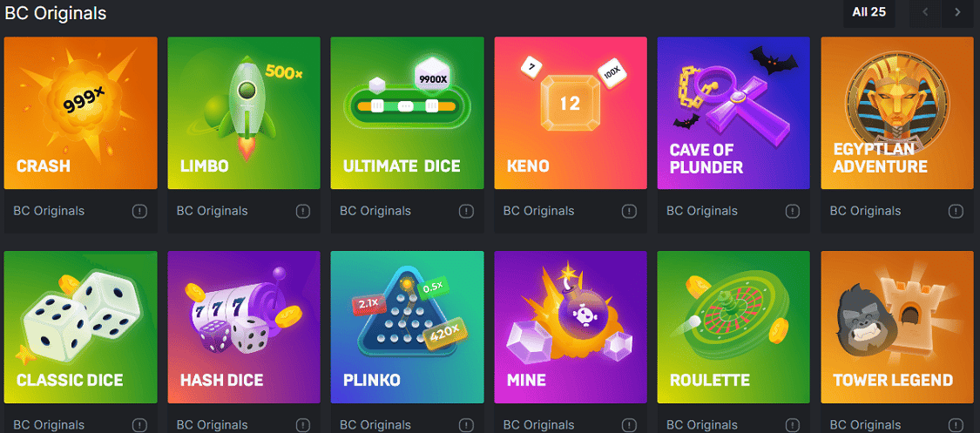The image size is (980, 433).
Task: Click BC Originals label under Keno
Action: pos(538,211)
